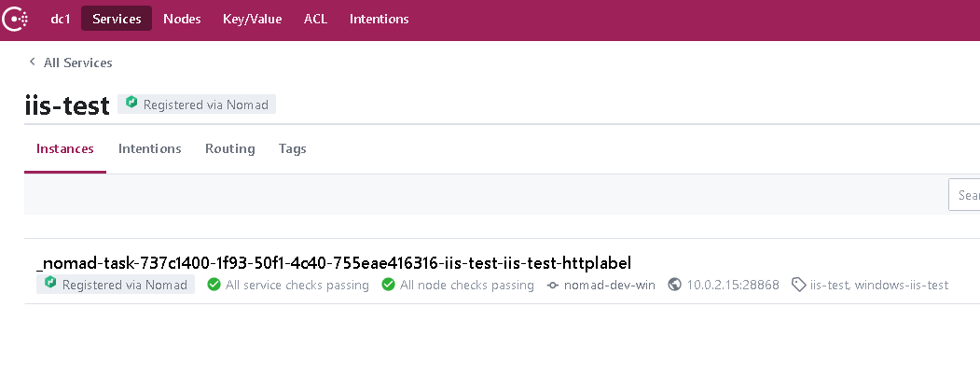Go to the Nodes page
Viewport: 980px width, 377px height.
182,19
